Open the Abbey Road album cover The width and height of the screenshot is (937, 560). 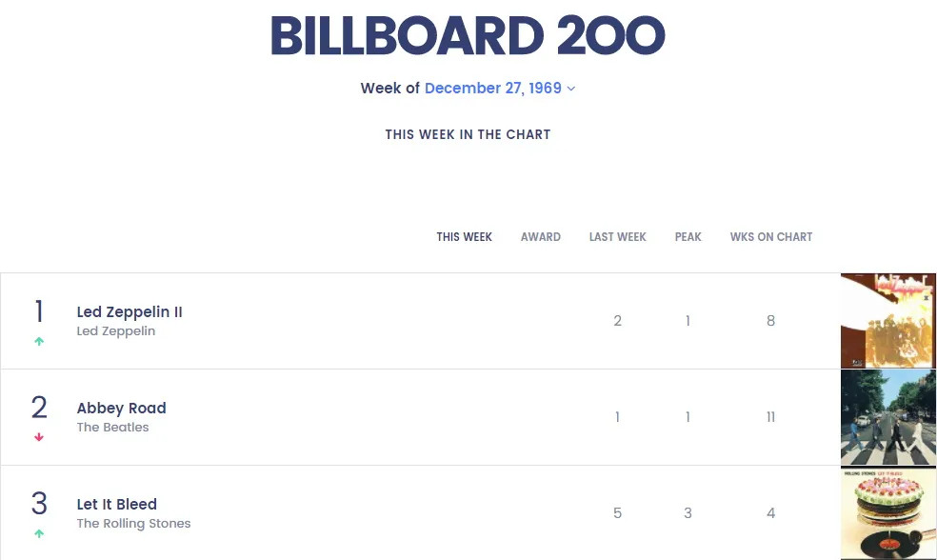click(x=887, y=417)
